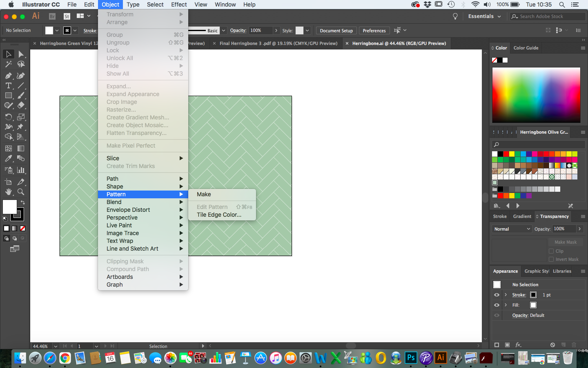The width and height of the screenshot is (588, 368).
Task: Check Invert Mask in the Transparency panel
Action: [x=552, y=259]
